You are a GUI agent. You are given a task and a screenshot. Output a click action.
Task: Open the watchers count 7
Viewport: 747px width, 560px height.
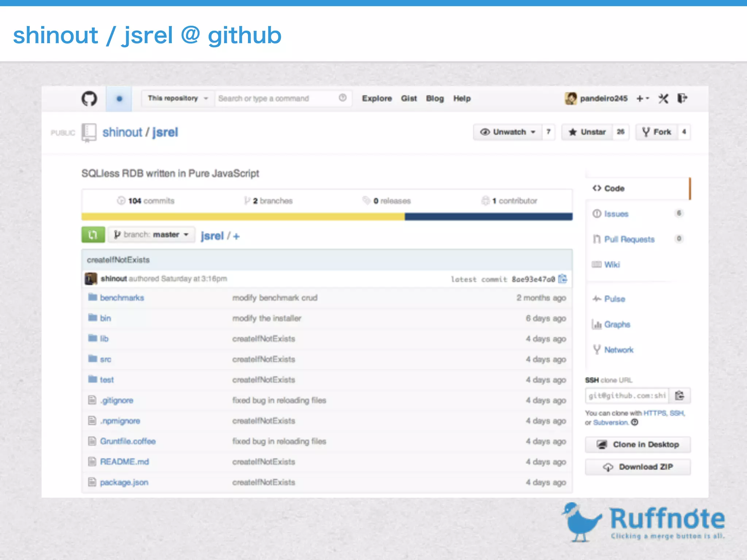(549, 132)
